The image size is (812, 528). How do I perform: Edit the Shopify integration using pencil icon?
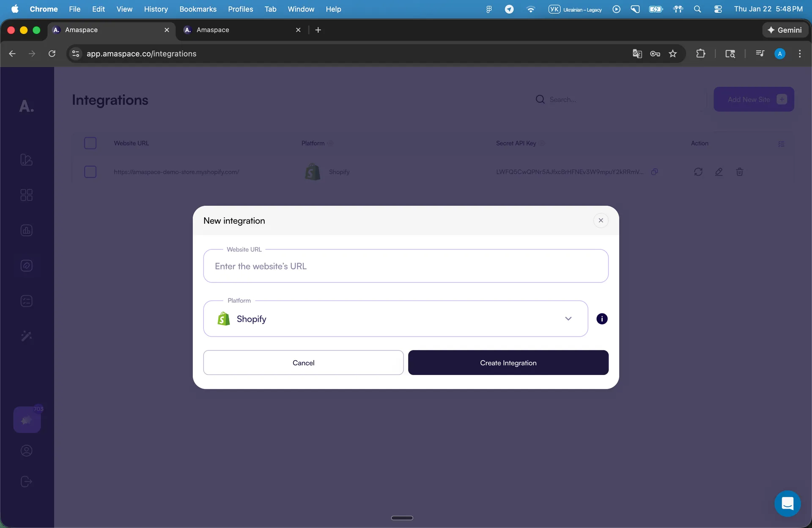click(719, 172)
